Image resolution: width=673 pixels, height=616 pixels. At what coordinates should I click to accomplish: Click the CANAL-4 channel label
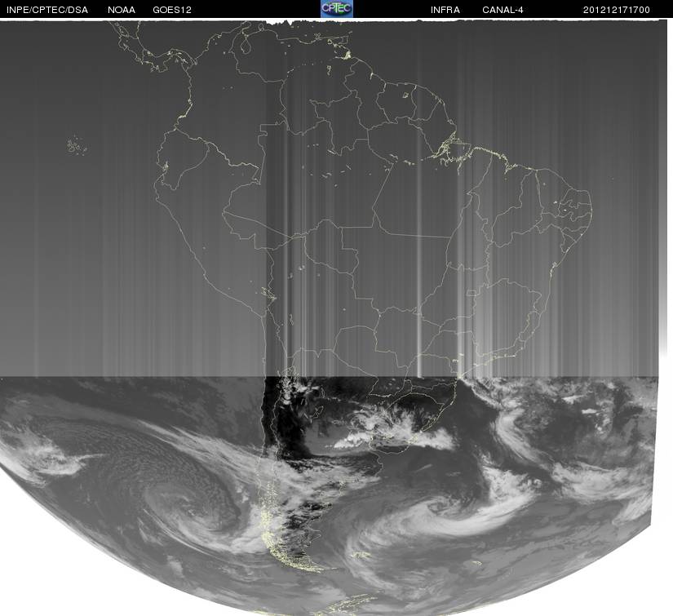(x=503, y=10)
